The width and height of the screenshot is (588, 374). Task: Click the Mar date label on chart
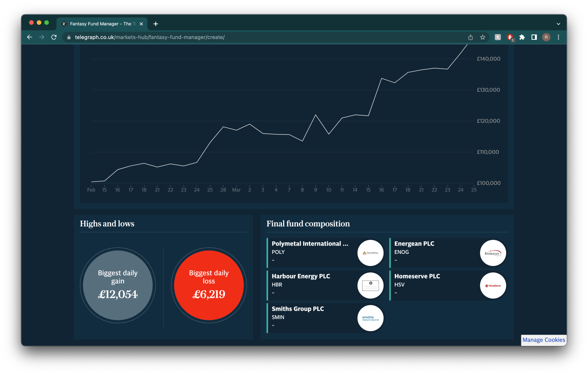236,190
